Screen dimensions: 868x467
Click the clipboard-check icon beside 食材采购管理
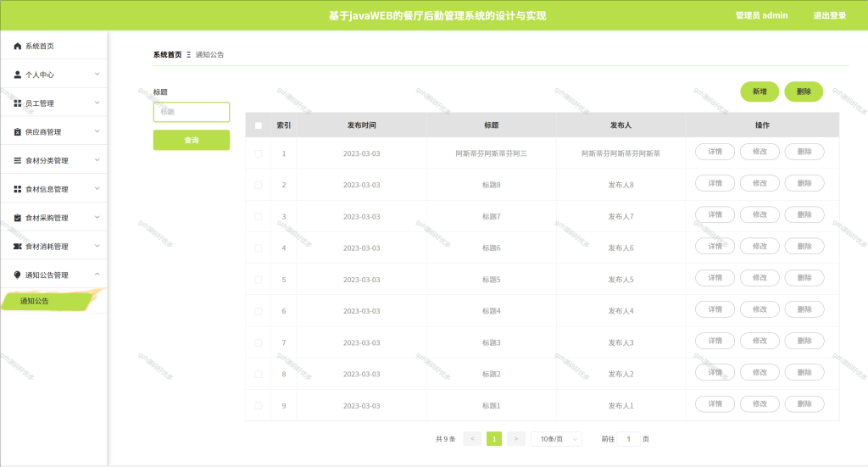(17, 218)
